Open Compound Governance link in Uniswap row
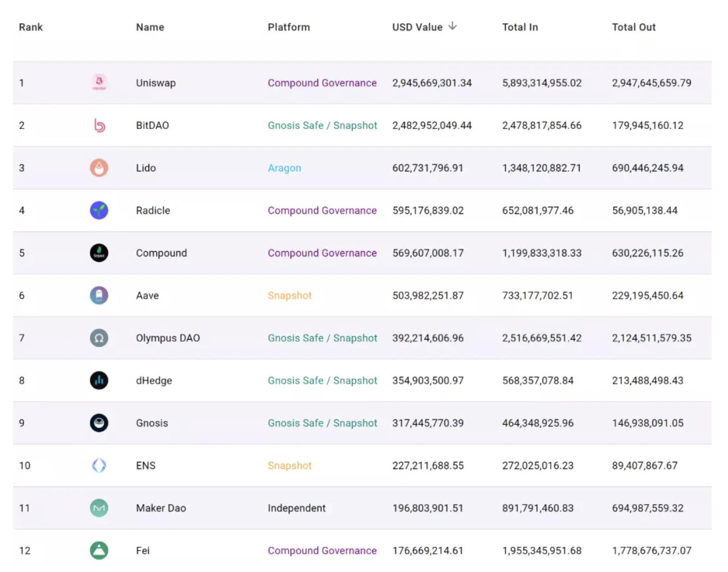The height and width of the screenshot is (572, 728). 322,83
